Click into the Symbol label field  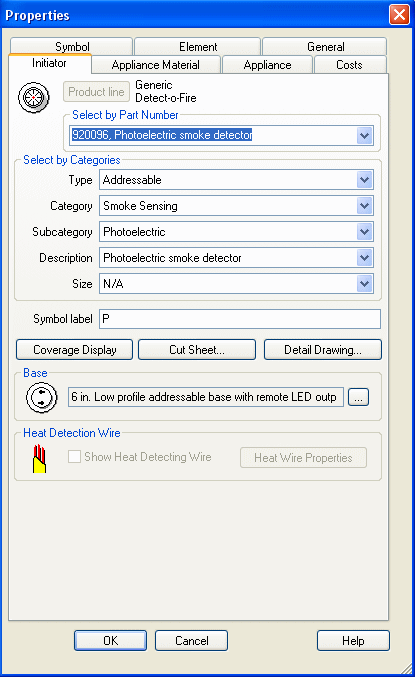point(240,319)
